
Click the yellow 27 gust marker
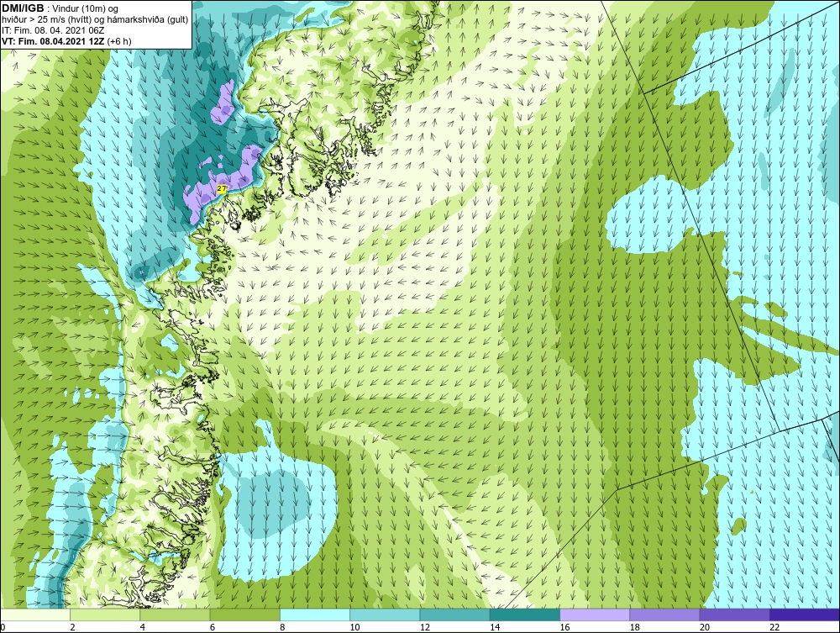click(222, 188)
